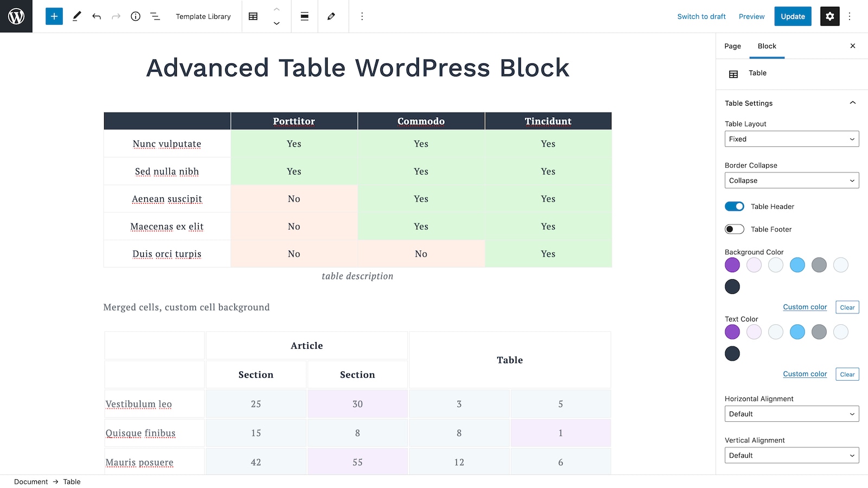Open block options three-dot menu
868x488 pixels.
pos(362,16)
